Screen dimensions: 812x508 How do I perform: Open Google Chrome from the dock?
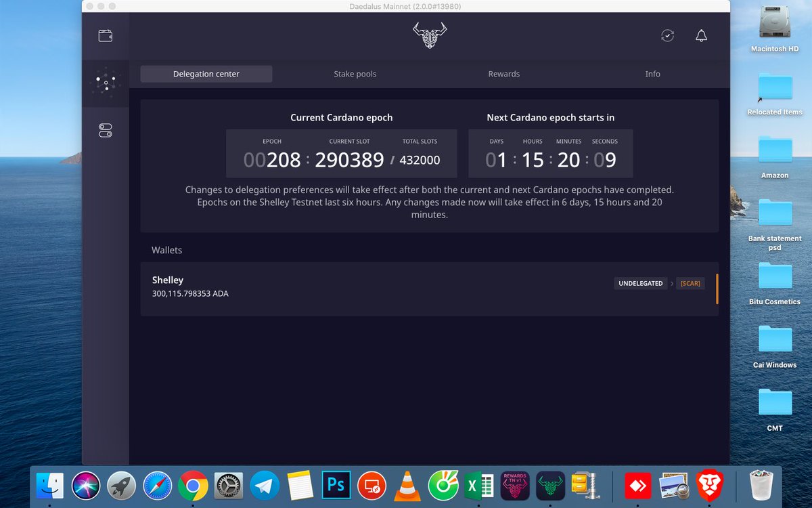pyautogui.click(x=193, y=486)
